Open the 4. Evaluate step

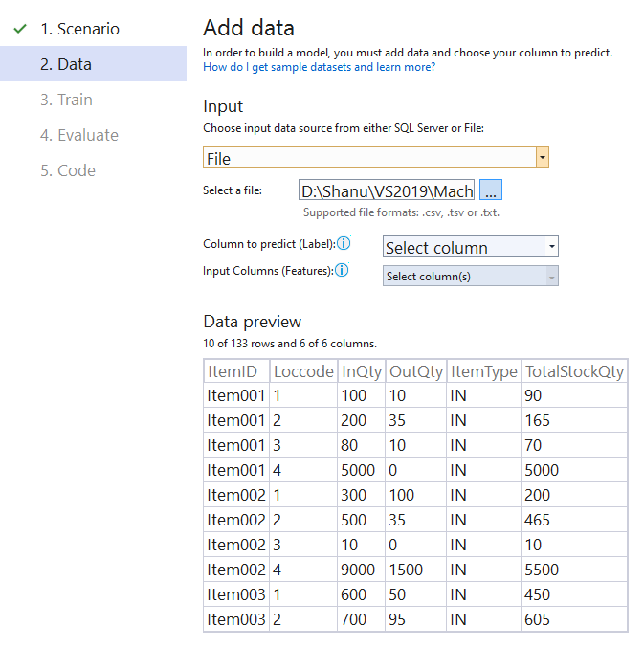[79, 135]
